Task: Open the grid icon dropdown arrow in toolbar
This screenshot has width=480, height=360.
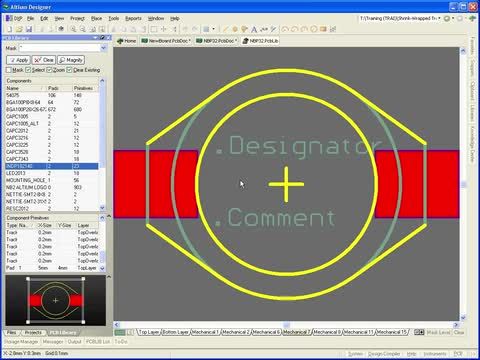Action: pos(214,29)
